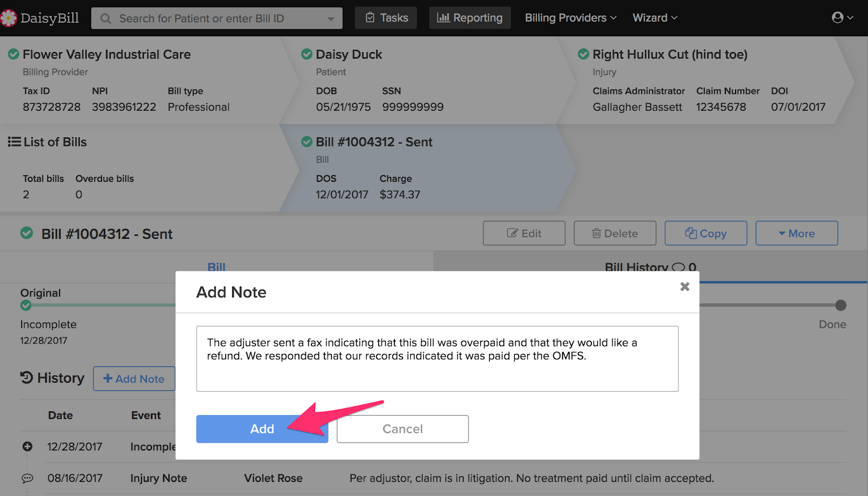Click the DaisyBill flower logo
This screenshot has height=496, width=868.
tap(8, 18)
